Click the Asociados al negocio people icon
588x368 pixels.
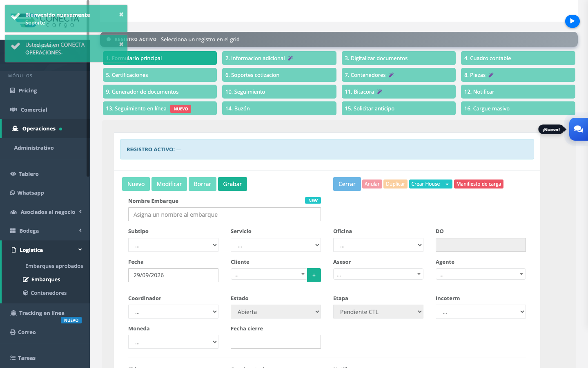tap(13, 212)
